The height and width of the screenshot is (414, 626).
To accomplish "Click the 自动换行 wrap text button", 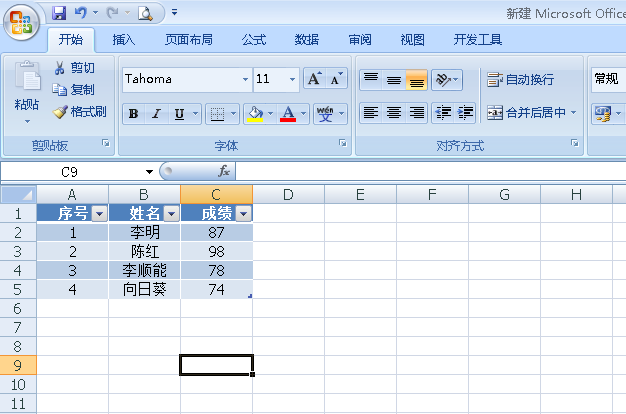I will coord(520,79).
